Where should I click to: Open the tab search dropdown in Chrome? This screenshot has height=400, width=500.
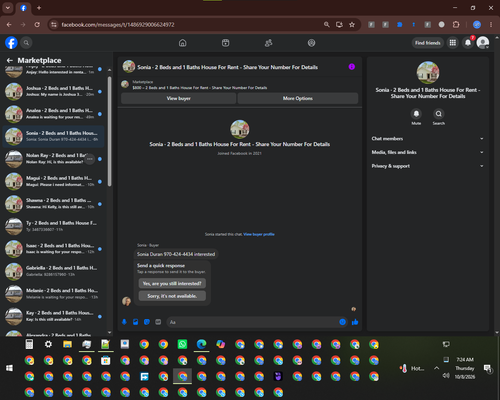click(x=8, y=8)
